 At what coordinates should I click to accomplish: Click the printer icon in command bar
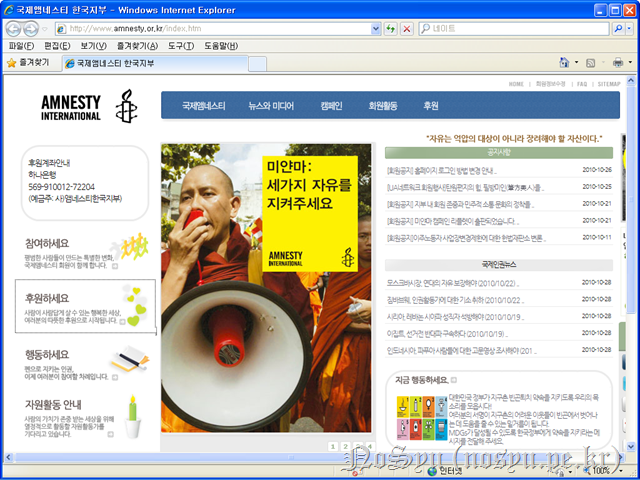tap(618, 63)
